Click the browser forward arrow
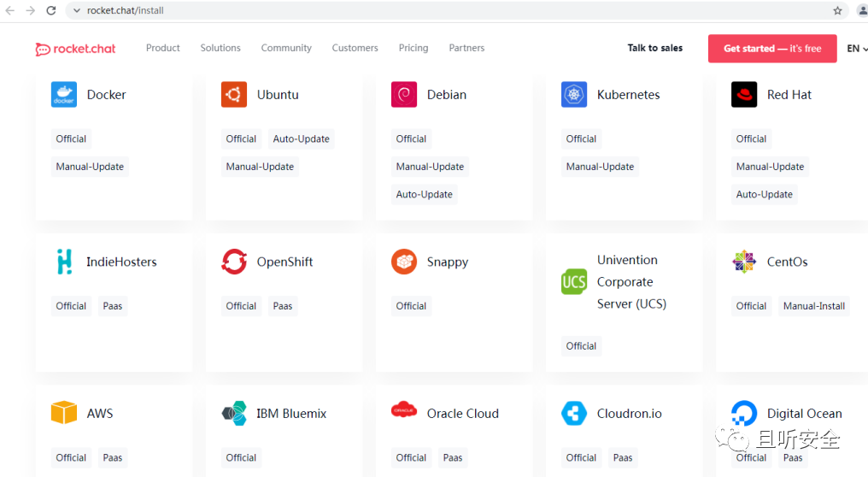The width and height of the screenshot is (868, 477). coord(31,10)
